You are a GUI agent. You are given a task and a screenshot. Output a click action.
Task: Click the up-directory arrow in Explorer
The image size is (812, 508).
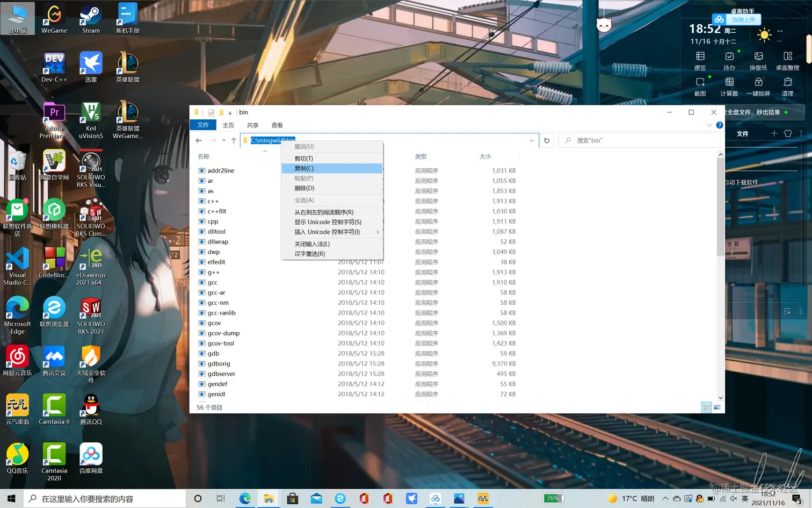pos(234,140)
